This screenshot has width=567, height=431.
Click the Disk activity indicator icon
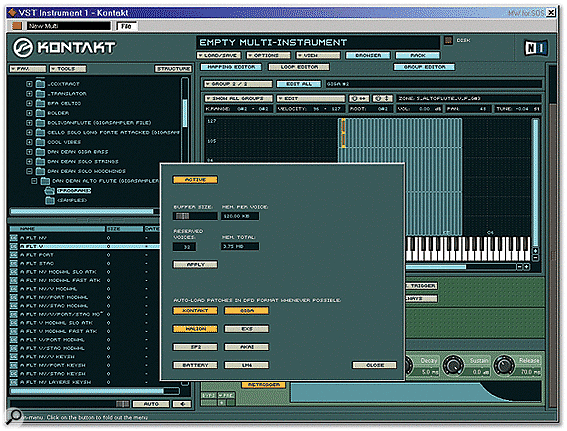point(448,40)
